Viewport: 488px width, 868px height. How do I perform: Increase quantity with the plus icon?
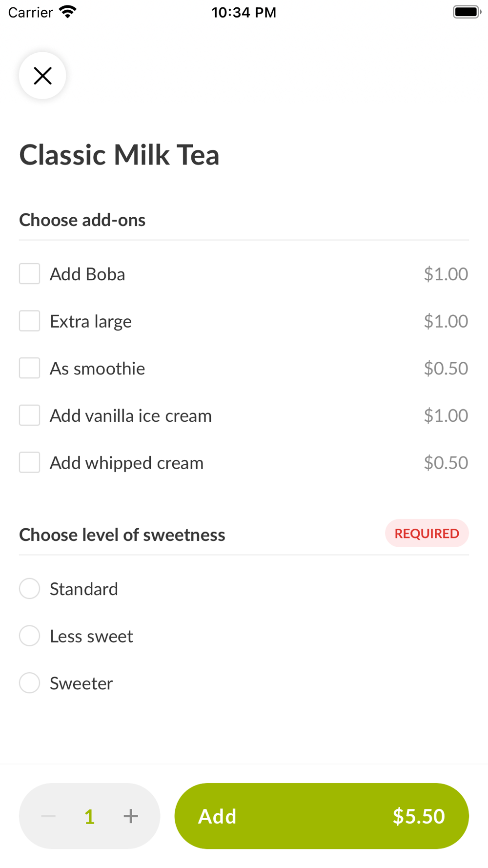click(x=131, y=816)
